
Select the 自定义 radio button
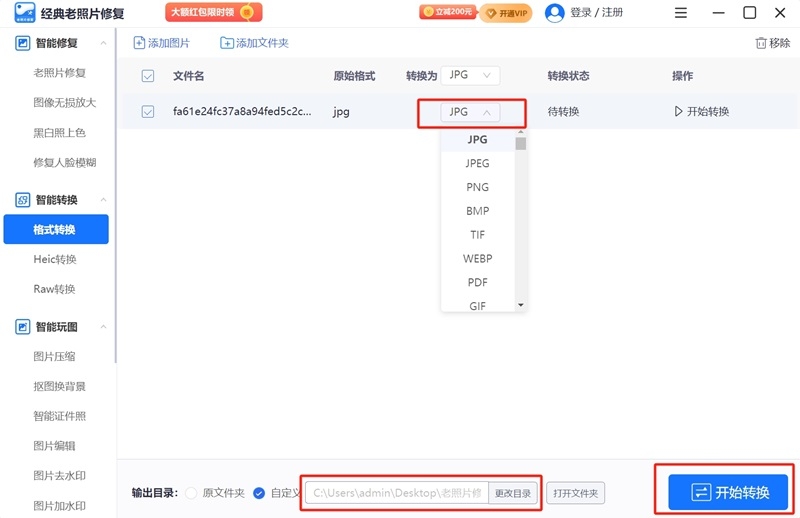pos(259,493)
